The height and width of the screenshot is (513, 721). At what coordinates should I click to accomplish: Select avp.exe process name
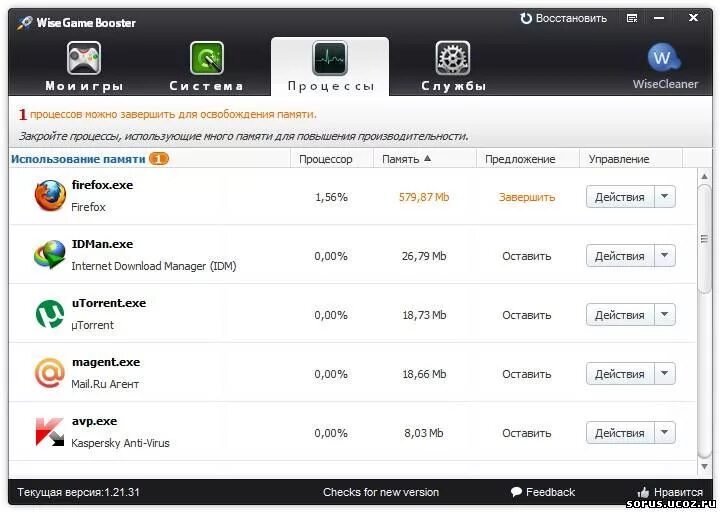(x=94, y=421)
